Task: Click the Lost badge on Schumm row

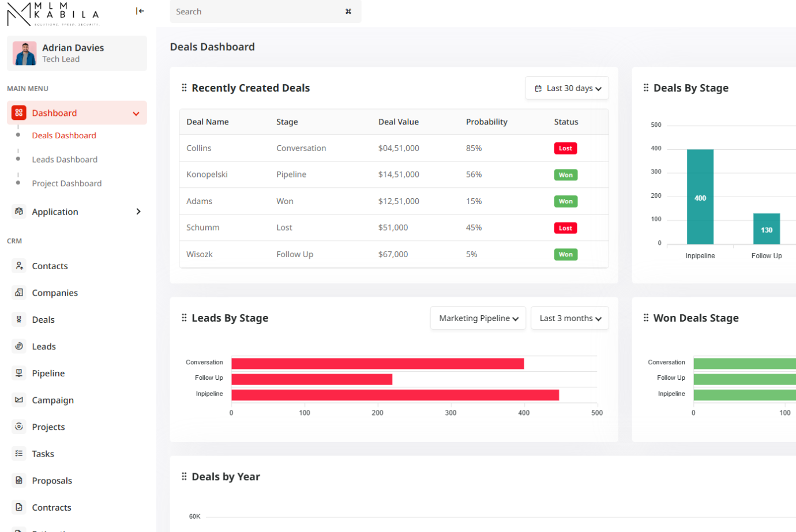Action: [x=565, y=228]
